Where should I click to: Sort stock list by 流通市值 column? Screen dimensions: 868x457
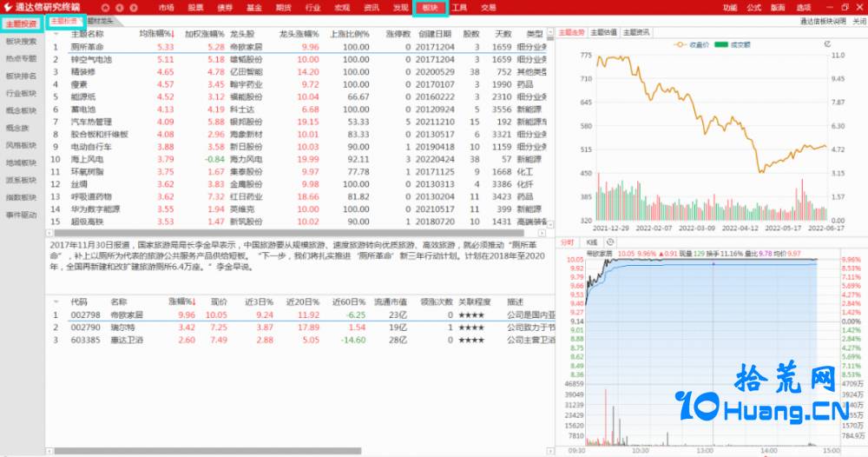391,301
